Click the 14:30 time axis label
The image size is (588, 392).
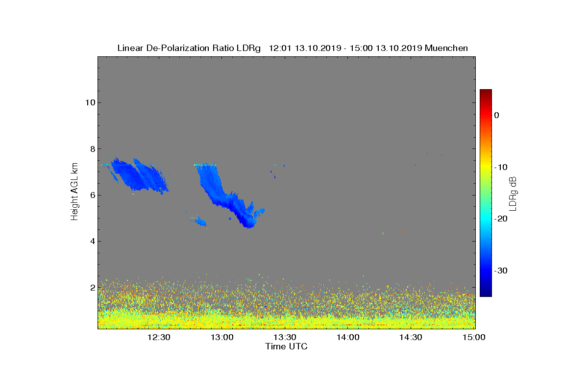coord(411,337)
